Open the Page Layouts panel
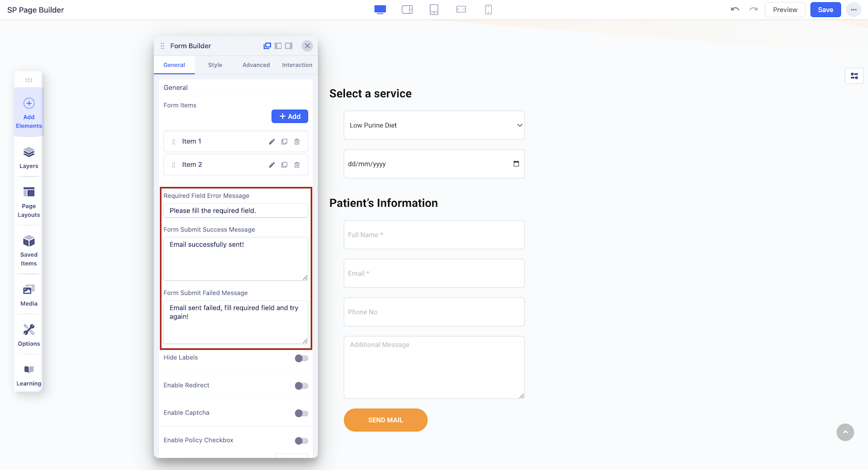Screen dimensions: 868x470 point(28,201)
